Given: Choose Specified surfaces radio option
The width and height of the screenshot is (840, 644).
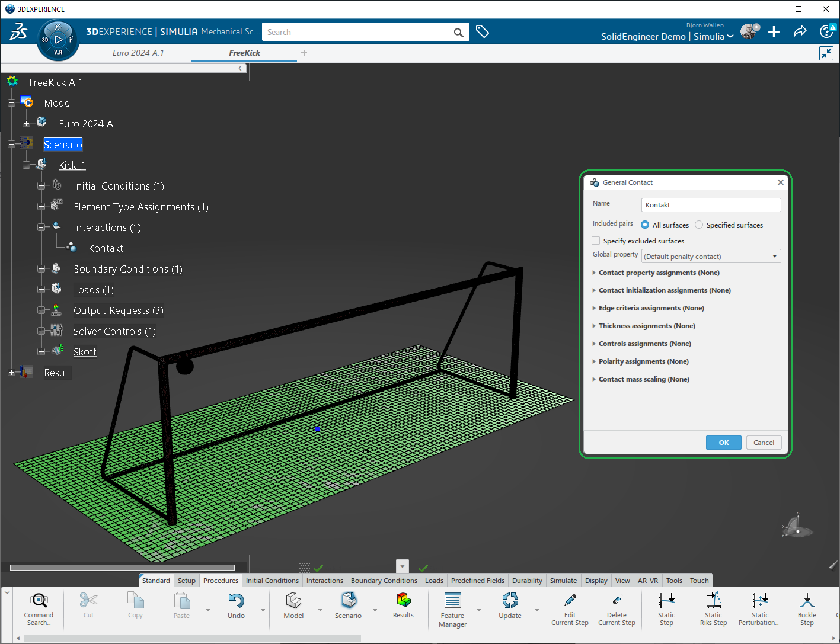Looking at the screenshot, I should point(699,225).
